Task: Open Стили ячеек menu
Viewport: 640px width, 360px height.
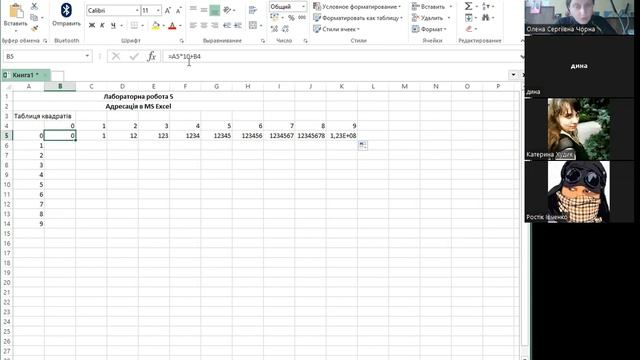Action: 336,29
